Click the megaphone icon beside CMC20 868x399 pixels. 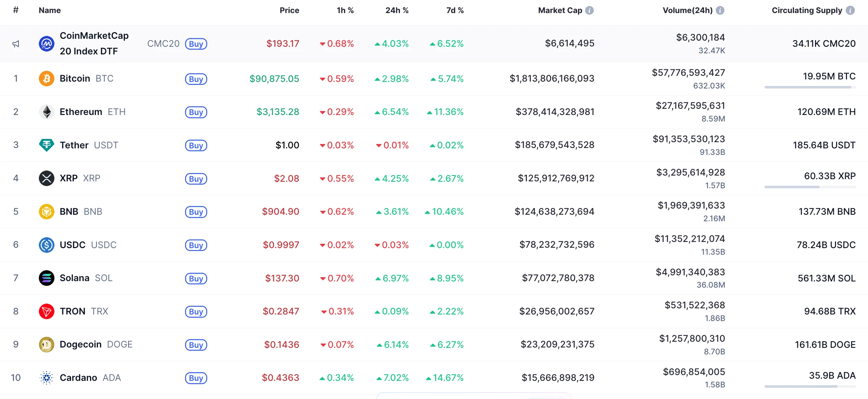[x=16, y=44]
